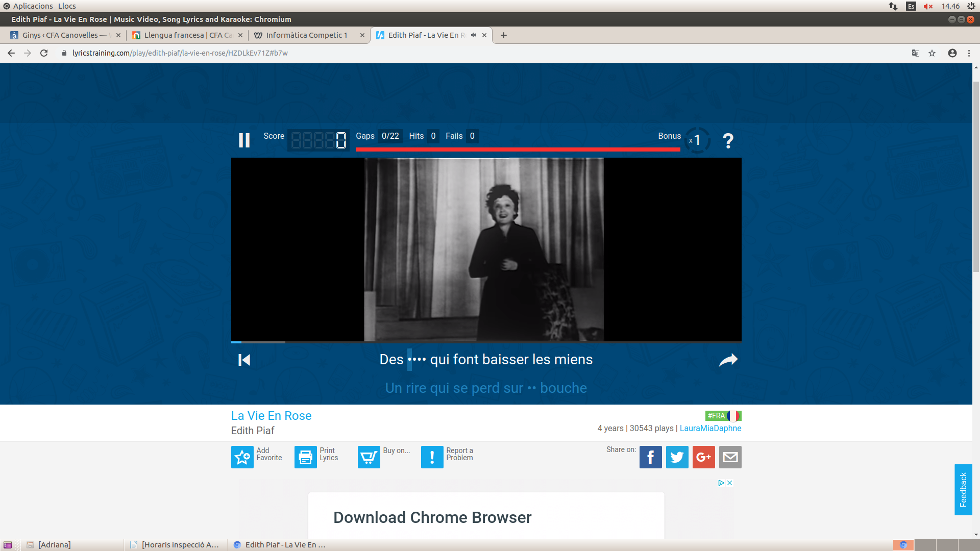Open the Buy on cart icon

click(369, 457)
